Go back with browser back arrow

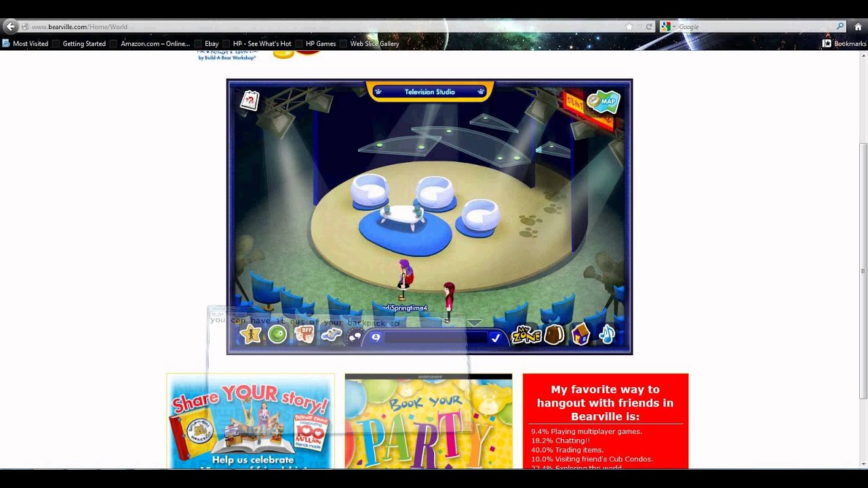[10, 26]
